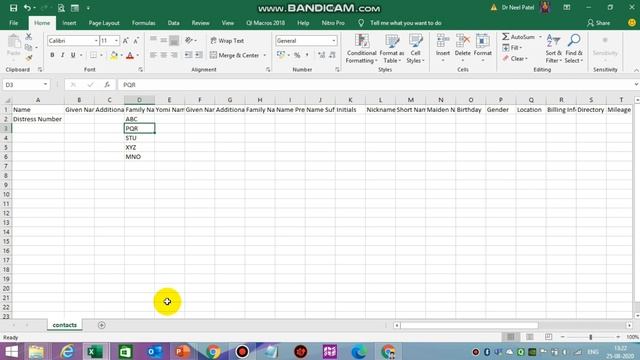Open Cell Styles gallery
The height and width of the screenshot is (360, 640).
pyautogui.click(x=416, y=49)
